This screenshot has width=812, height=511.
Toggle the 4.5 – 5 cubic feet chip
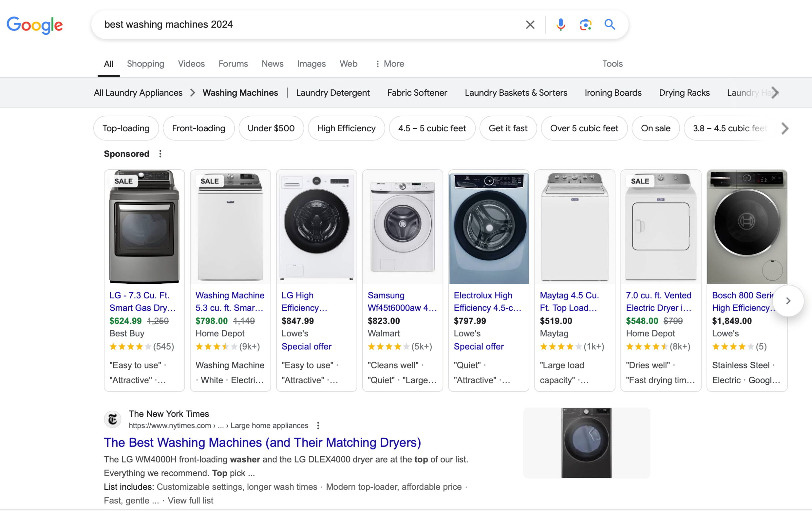tap(432, 128)
